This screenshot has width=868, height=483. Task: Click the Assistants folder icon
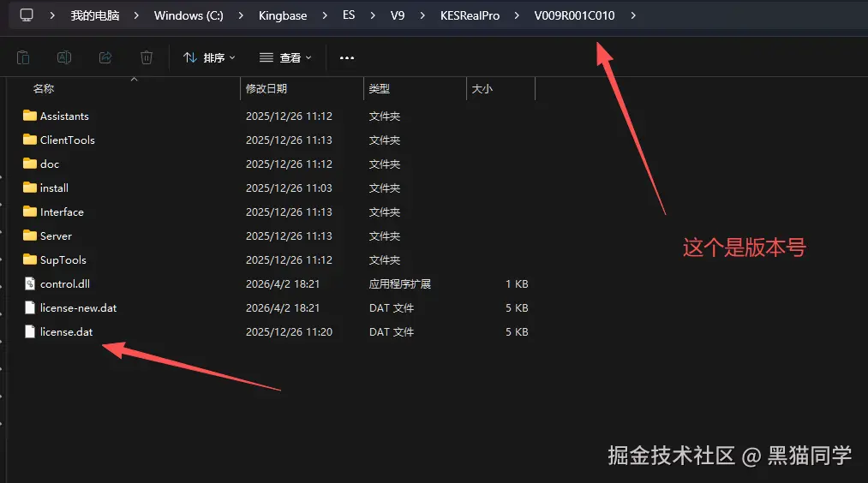click(x=30, y=116)
